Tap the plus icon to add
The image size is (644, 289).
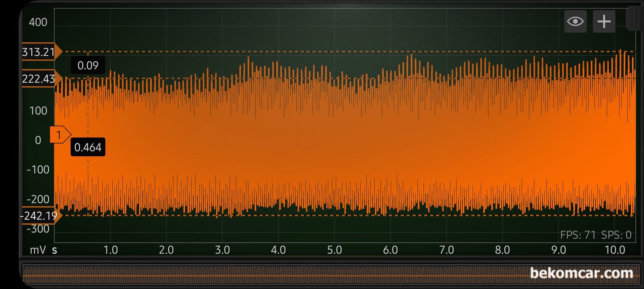604,21
